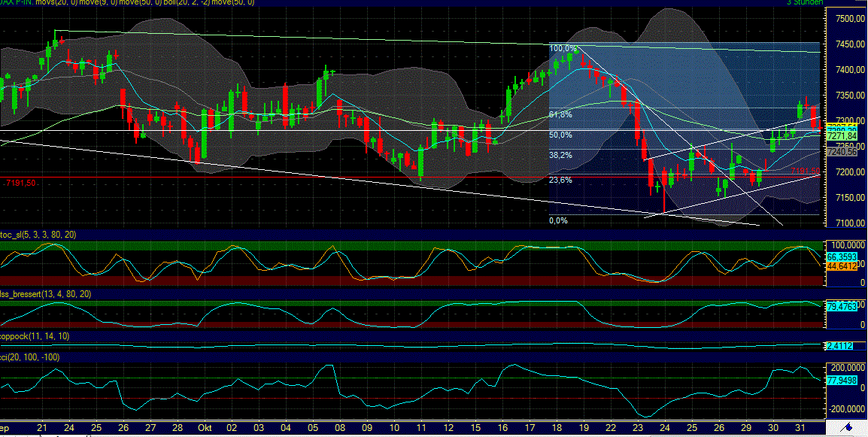Image resolution: width=868 pixels, height=437 pixels.
Task: Click the 100,0% Fibonacci retracement label
Action: coord(561,47)
